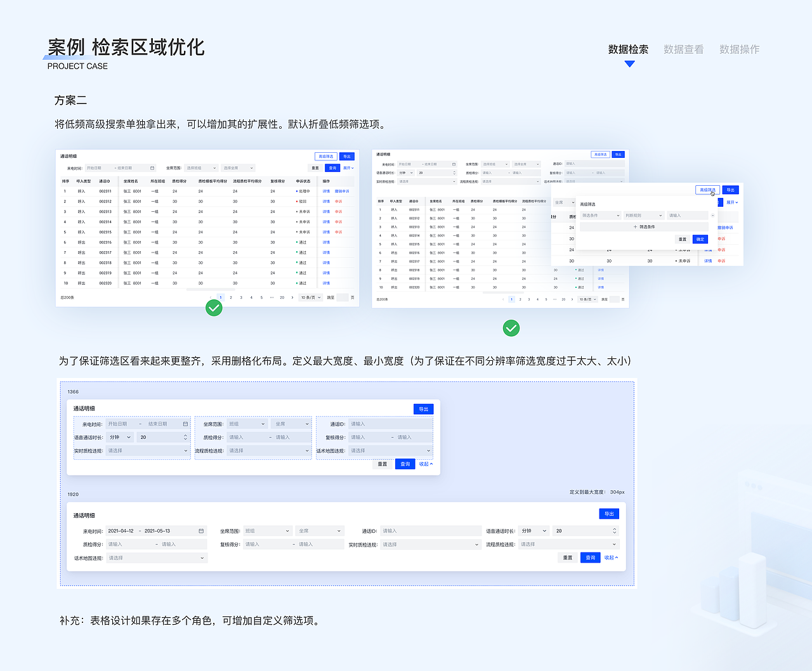
Task: Click the remove icon beside the filter condition row
Action: pyautogui.click(x=713, y=216)
